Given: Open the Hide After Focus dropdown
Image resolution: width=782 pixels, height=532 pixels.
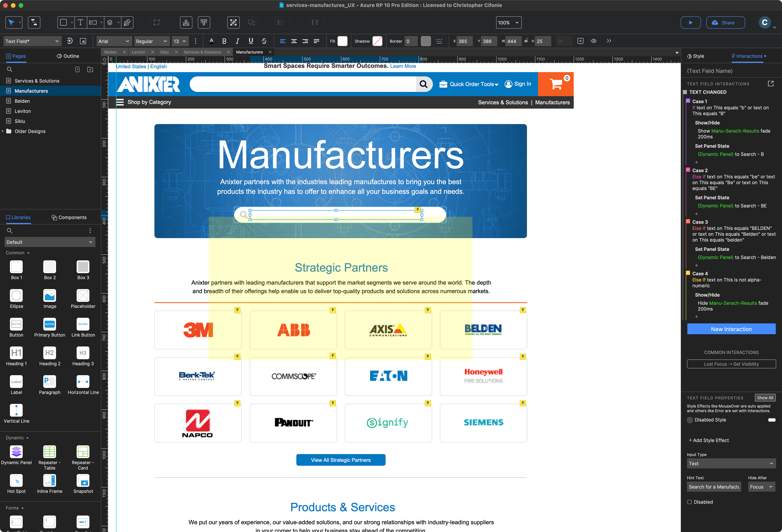Looking at the screenshot, I should [x=761, y=487].
